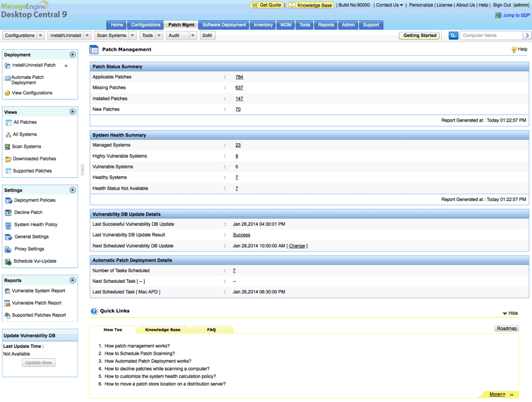532x402 pixels.
Task: Click the sidebar collapse handle
Action: (x=82, y=170)
